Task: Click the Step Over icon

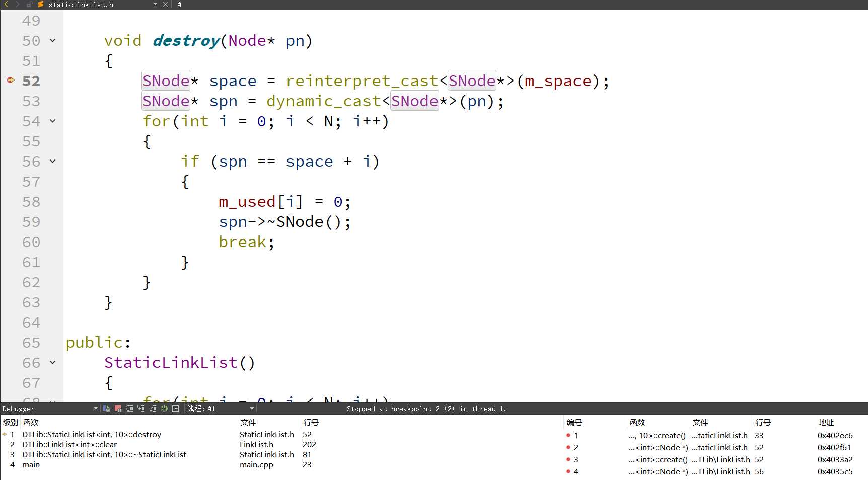Action: (129, 408)
